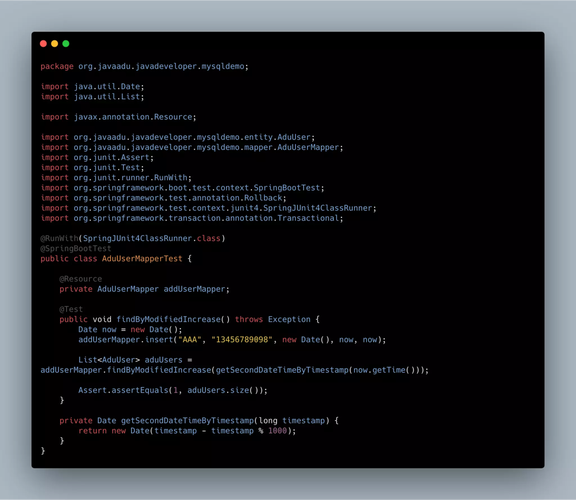576x500 pixels.
Task: Click the yellow minimize window dot
Action: pos(54,44)
